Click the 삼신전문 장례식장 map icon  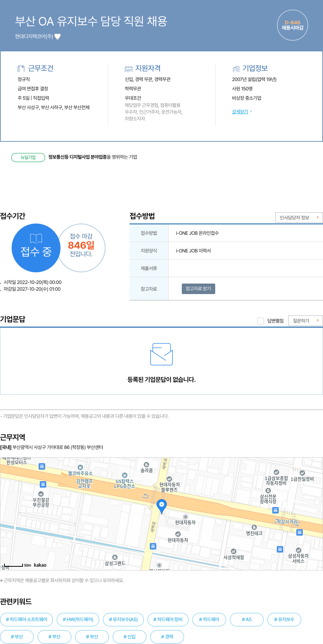pyautogui.click(x=268, y=491)
